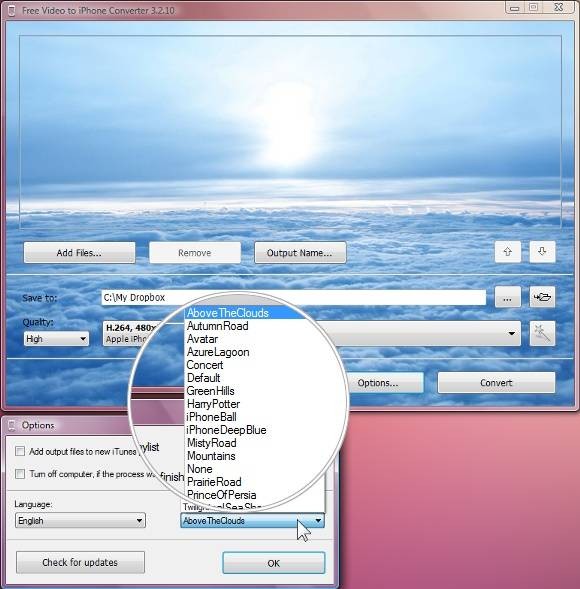Maximize the Free Video to iPhone Converter window
Viewport: 580px width, 589px height.
tap(533, 8)
